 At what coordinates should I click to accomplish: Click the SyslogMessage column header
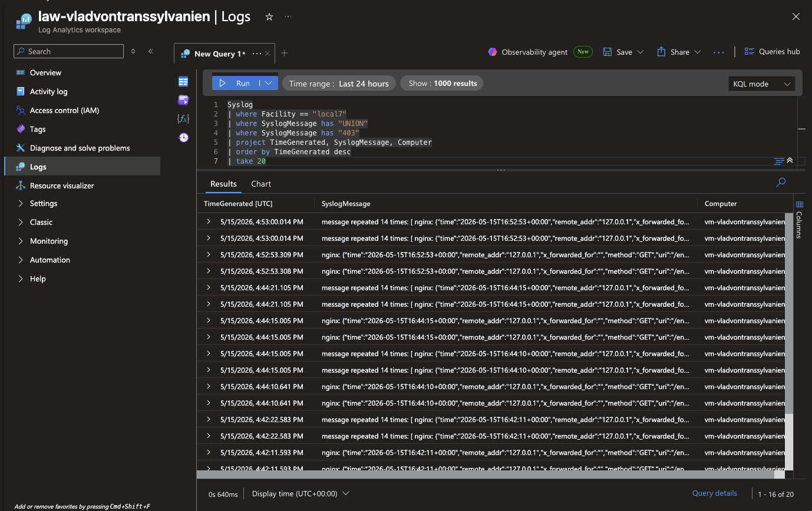tap(346, 204)
